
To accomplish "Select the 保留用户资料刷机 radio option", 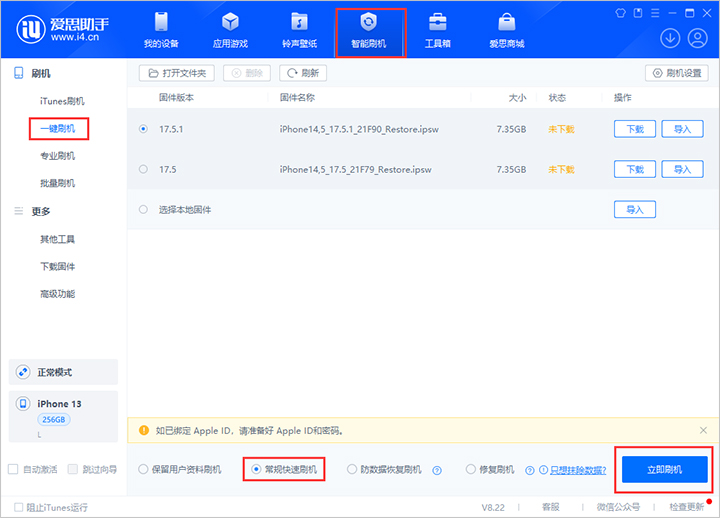I will [x=144, y=469].
